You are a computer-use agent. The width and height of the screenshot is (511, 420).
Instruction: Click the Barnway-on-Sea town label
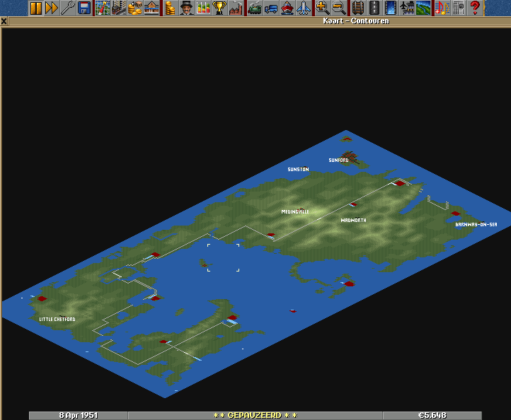coord(476,224)
